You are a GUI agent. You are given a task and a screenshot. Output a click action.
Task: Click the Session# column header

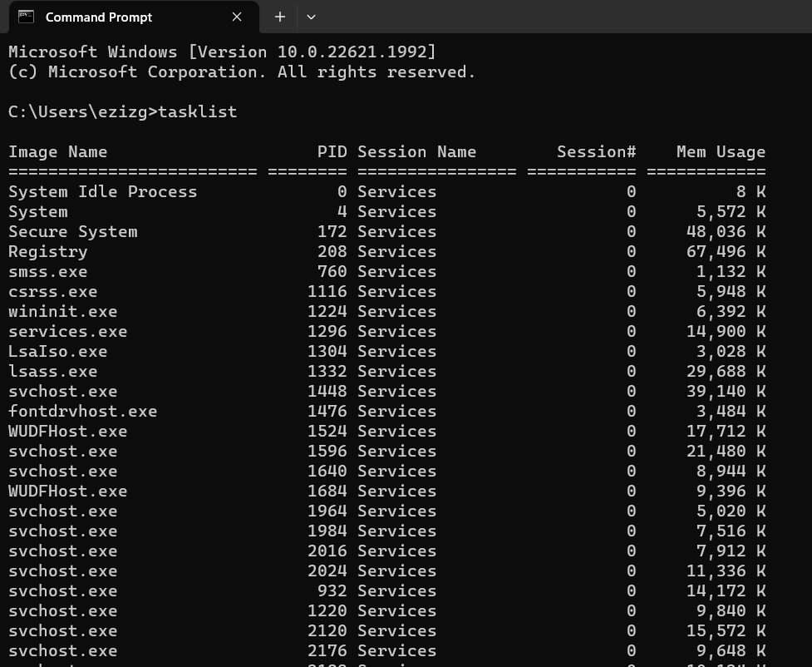coord(596,151)
